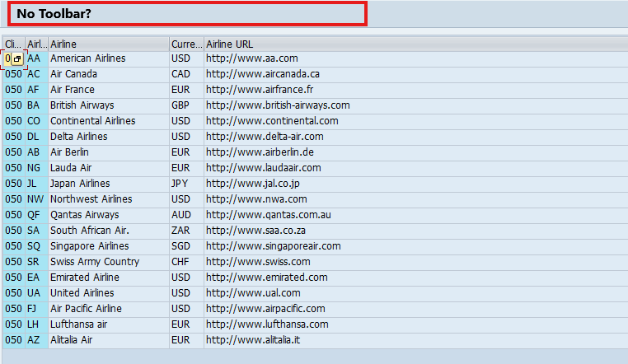
Task: Select the AA airline code cell
Action: click(37, 58)
